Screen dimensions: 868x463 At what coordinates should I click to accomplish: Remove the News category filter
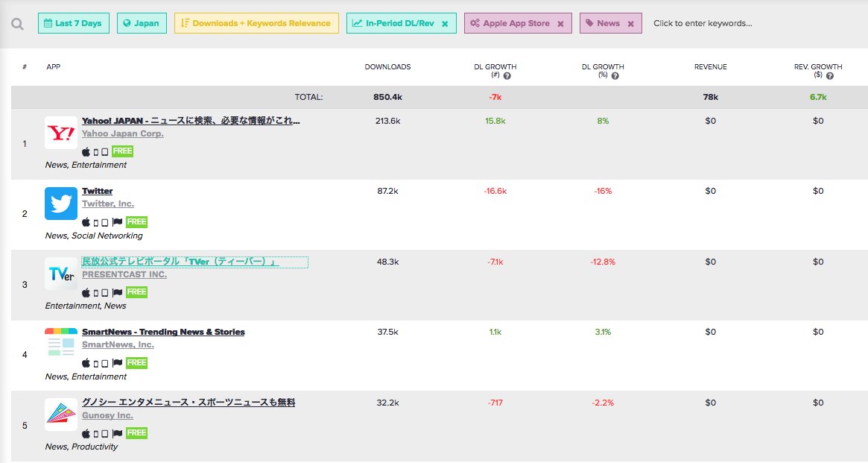630,24
